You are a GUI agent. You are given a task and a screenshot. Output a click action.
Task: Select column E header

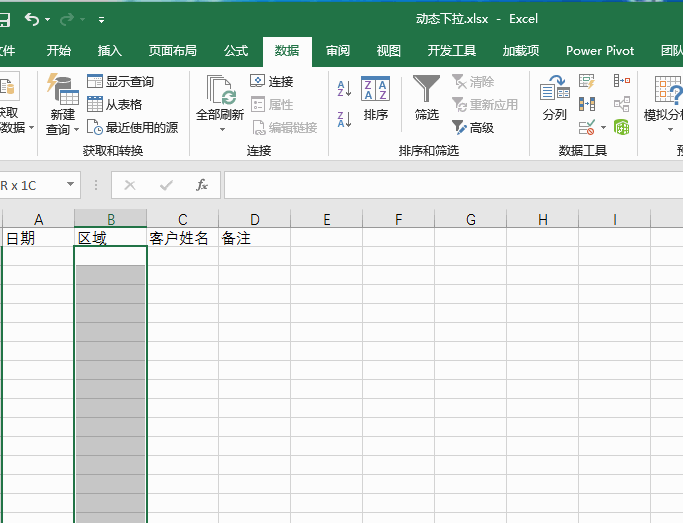coord(327,219)
